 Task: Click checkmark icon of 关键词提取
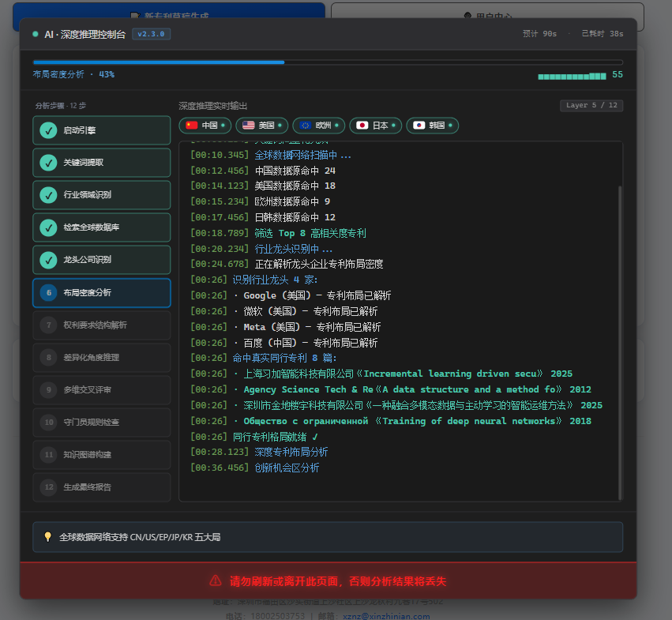48,163
